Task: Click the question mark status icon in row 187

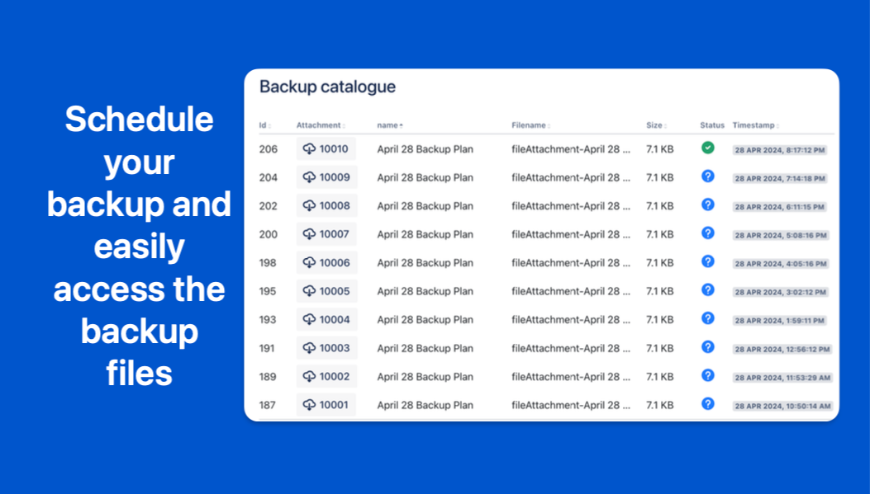Action: click(x=707, y=404)
